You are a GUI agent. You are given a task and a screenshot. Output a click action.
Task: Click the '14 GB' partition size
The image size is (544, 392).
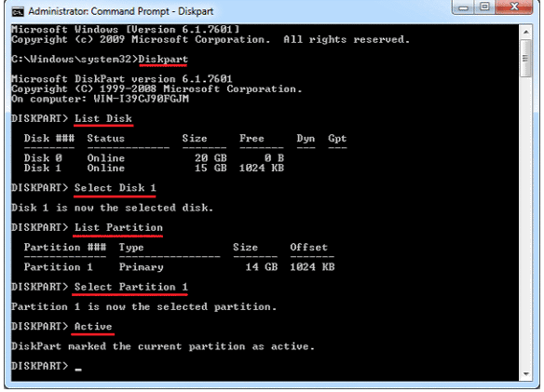tap(262, 267)
